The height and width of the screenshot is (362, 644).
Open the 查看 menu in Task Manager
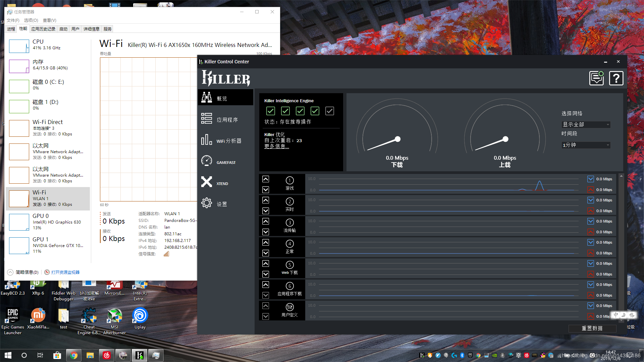[x=49, y=20]
